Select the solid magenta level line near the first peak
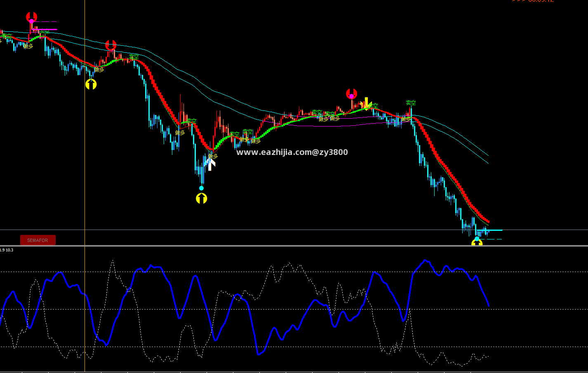This screenshot has height=373, width=588. coord(45,30)
